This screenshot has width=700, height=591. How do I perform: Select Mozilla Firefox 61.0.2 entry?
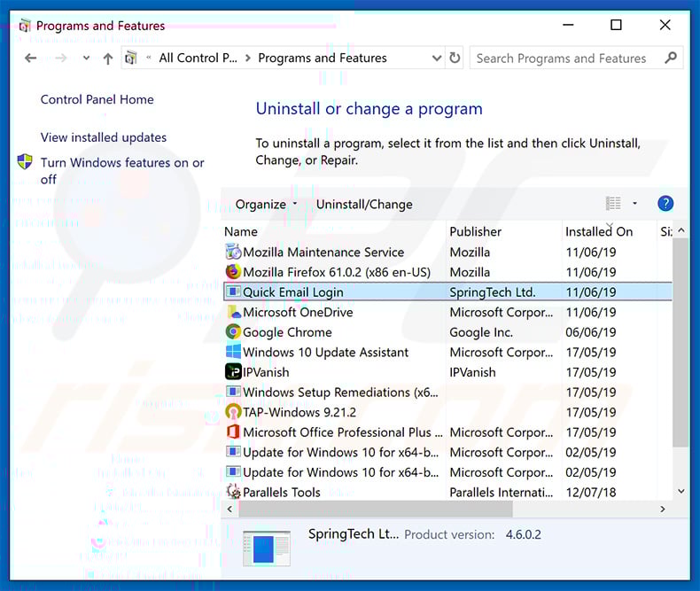tap(337, 272)
